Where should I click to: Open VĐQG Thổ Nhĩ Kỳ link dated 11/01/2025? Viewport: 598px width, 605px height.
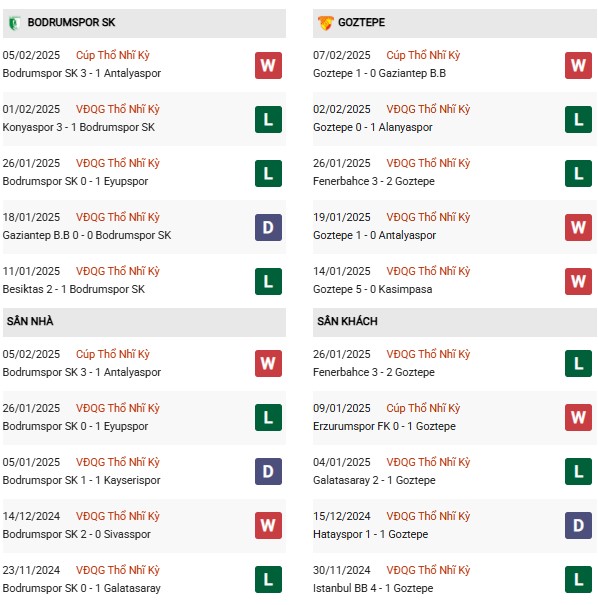118,271
